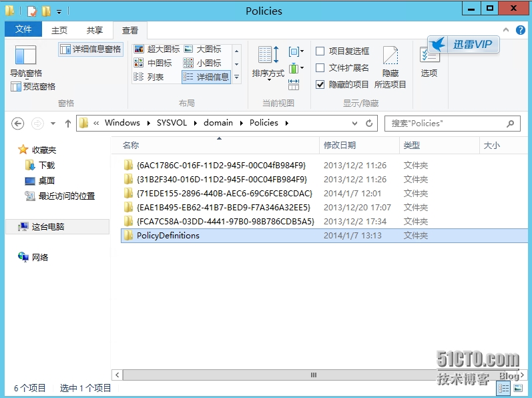
Task: Select folder {31B2F340-016D-11D2-945F-00C04FB984F9}
Action: point(221,179)
